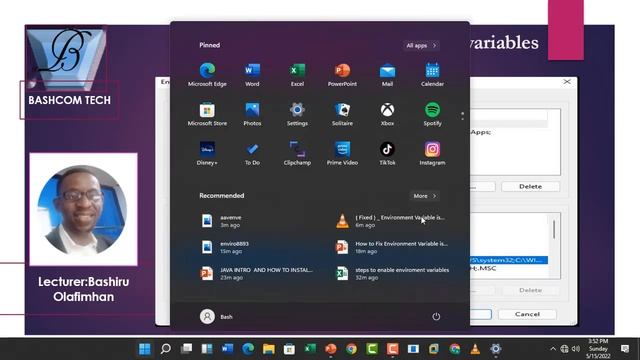
Task: Launch Word from the pinned apps
Action: tap(252, 75)
